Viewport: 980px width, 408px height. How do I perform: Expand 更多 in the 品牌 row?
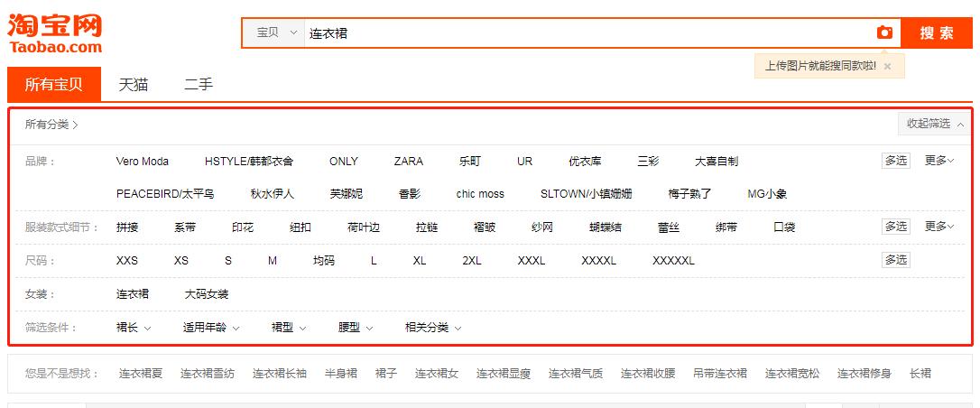(x=939, y=161)
